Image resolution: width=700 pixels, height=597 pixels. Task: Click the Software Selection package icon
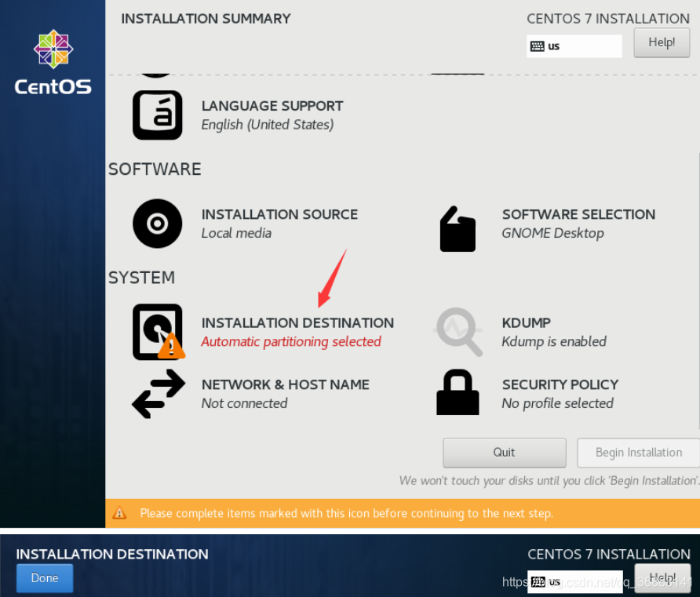(x=458, y=229)
